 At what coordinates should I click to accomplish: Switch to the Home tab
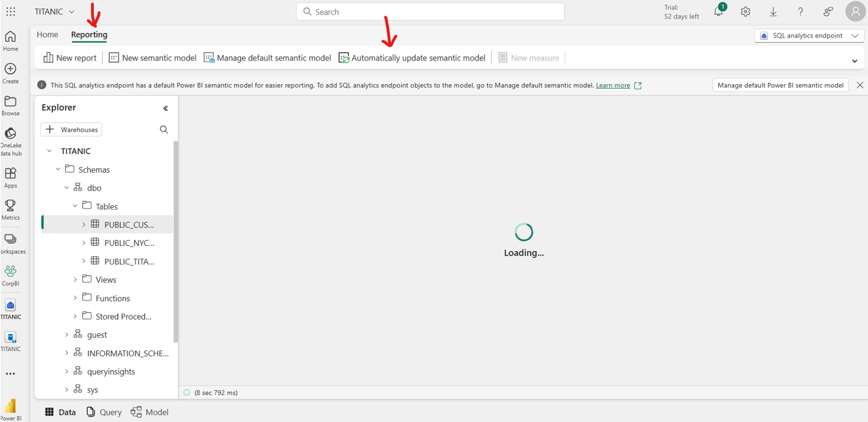coord(47,35)
